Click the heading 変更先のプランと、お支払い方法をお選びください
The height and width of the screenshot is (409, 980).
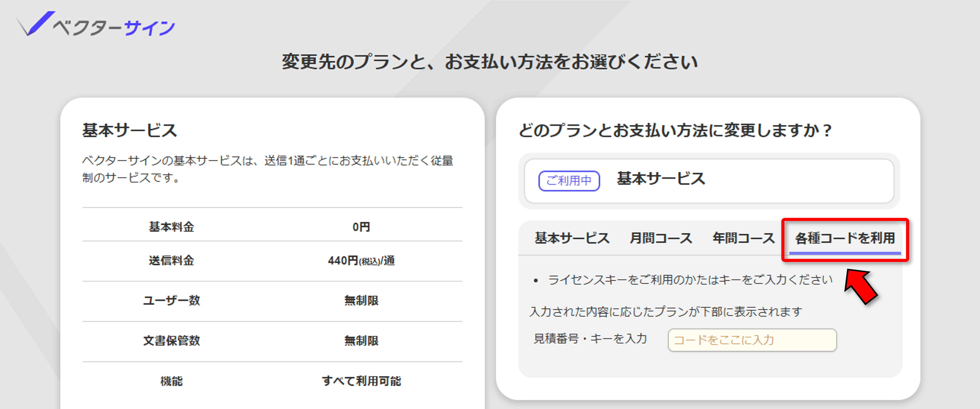490,62
